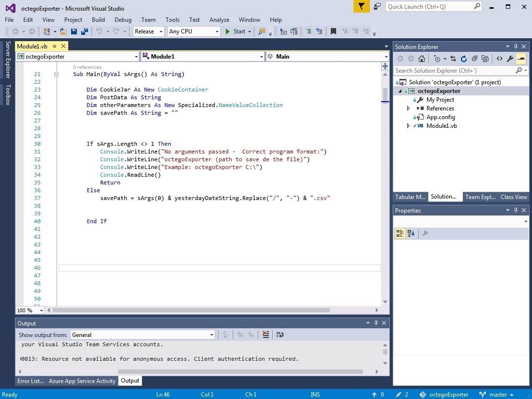532x399 pixels.
Task: Undo the last edit via toolbar icon
Action: (x=99, y=31)
